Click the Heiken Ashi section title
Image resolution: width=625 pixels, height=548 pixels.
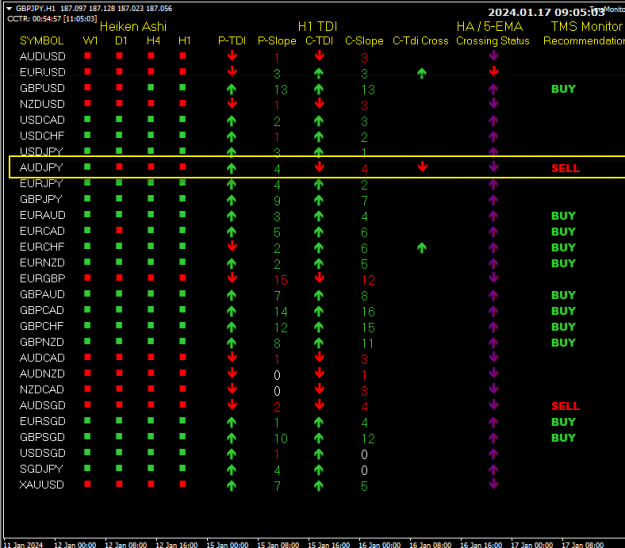point(133,27)
